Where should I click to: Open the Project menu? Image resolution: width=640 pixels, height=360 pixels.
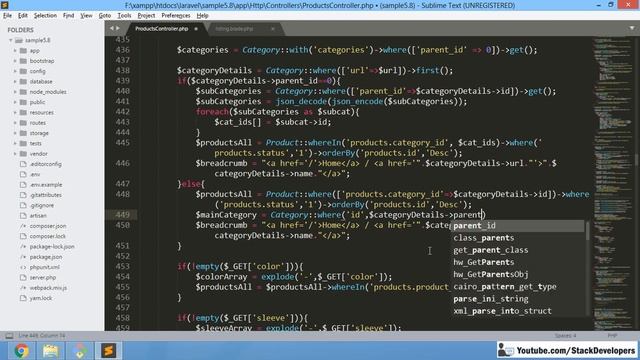146,16
